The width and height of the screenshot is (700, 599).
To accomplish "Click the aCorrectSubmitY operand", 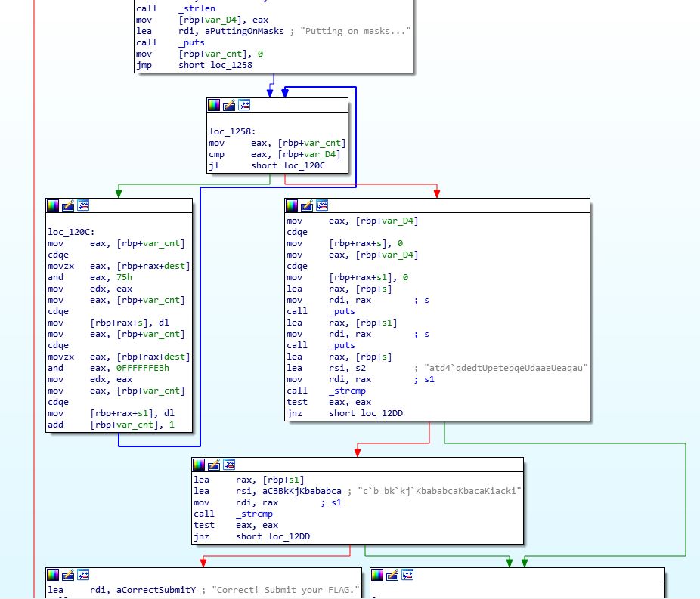I will pyautogui.click(x=156, y=590).
